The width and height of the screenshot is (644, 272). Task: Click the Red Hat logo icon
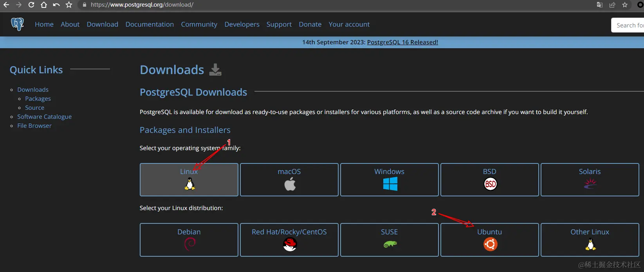[290, 244]
